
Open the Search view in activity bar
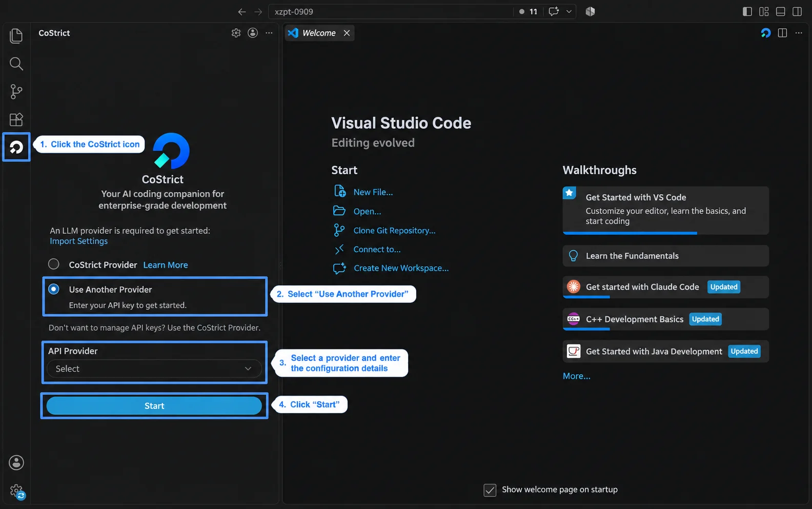[16, 64]
